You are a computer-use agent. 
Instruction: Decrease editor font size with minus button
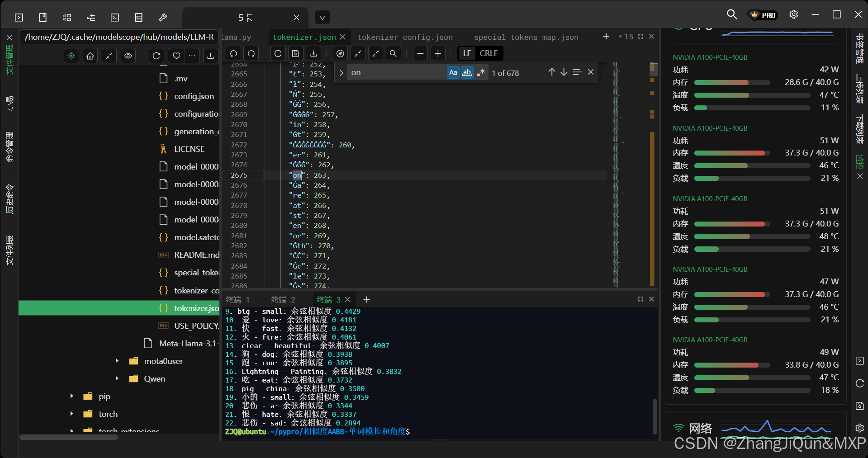point(420,53)
